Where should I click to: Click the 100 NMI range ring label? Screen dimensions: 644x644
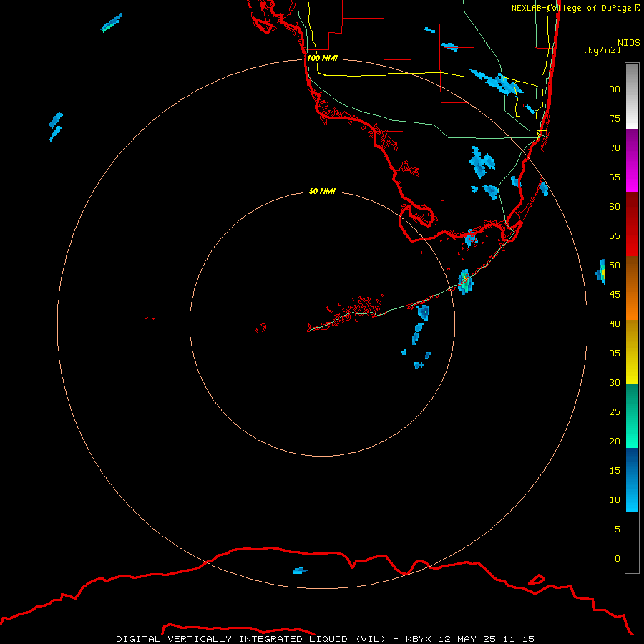coord(322,58)
